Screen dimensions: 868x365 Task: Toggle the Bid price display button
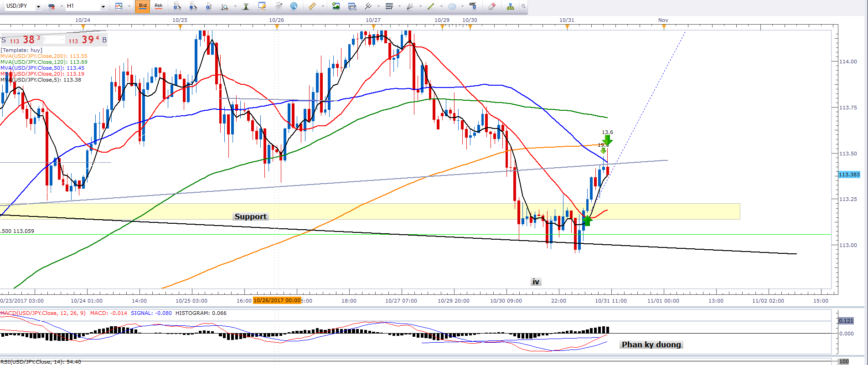click(x=143, y=6)
